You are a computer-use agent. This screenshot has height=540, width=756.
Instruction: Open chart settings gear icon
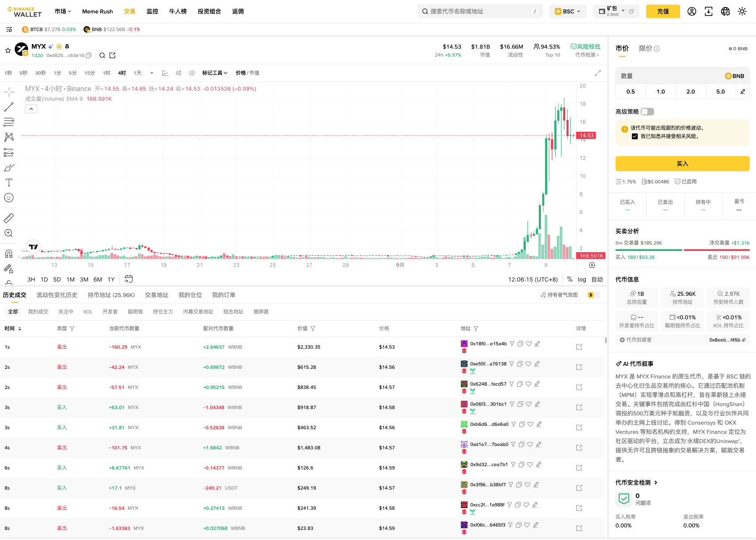pyautogui.click(x=592, y=265)
